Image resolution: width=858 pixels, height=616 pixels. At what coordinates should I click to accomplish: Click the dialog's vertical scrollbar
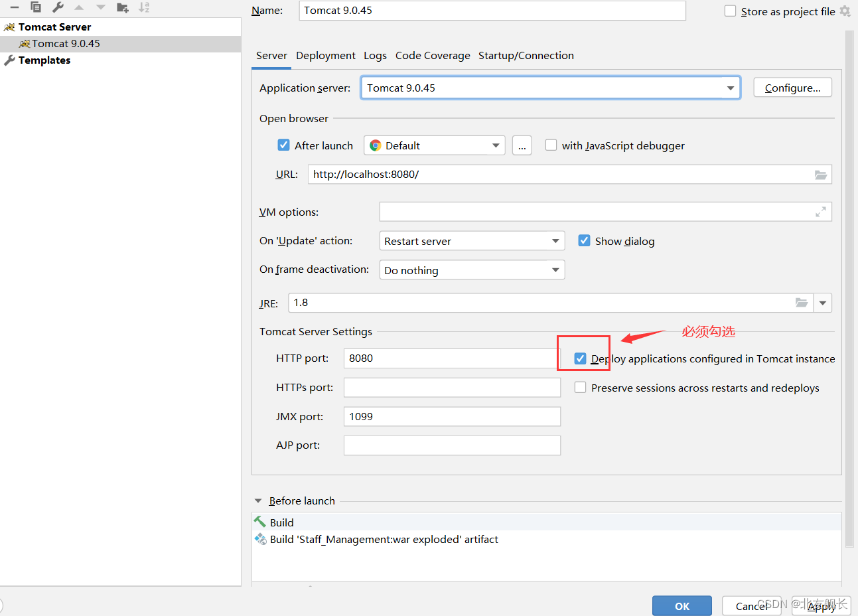click(849, 289)
